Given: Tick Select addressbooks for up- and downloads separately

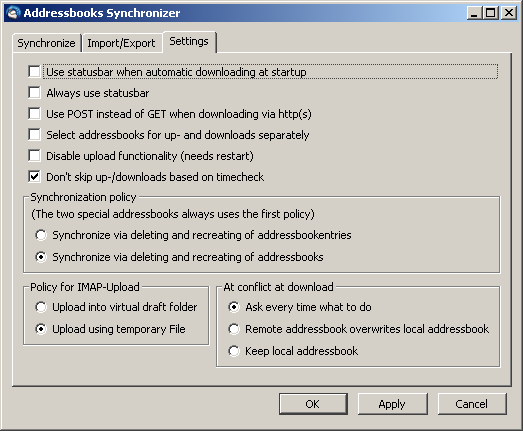Looking at the screenshot, I should click(34, 134).
